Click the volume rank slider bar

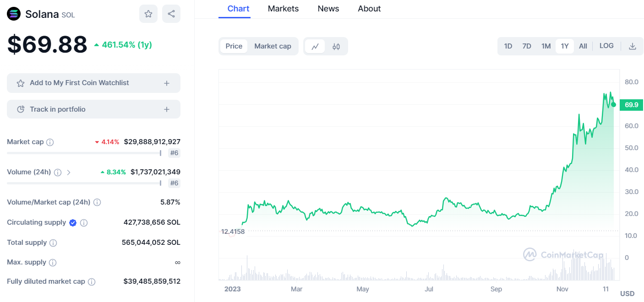click(84, 183)
